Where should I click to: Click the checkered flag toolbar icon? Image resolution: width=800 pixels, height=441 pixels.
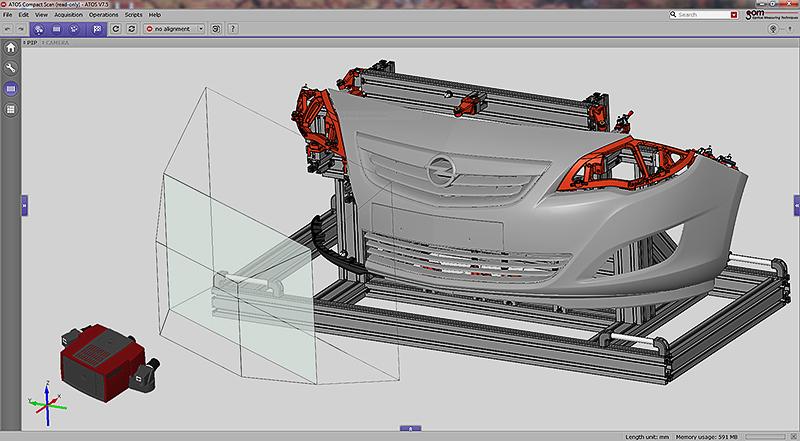click(97, 29)
